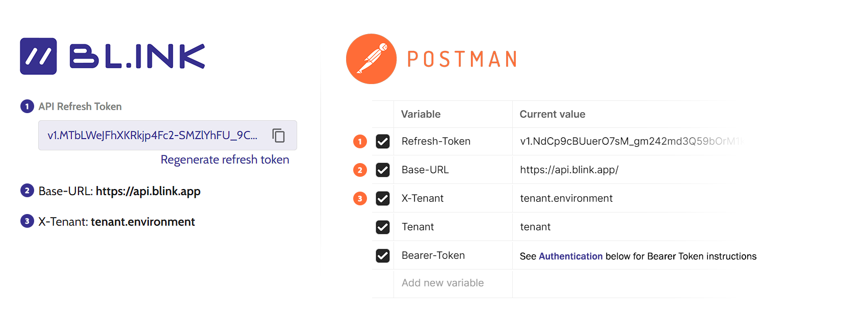The height and width of the screenshot is (320, 868).
Task: Select the API refresh token text field
Action: pyautogui.click(x=153, y=136)
